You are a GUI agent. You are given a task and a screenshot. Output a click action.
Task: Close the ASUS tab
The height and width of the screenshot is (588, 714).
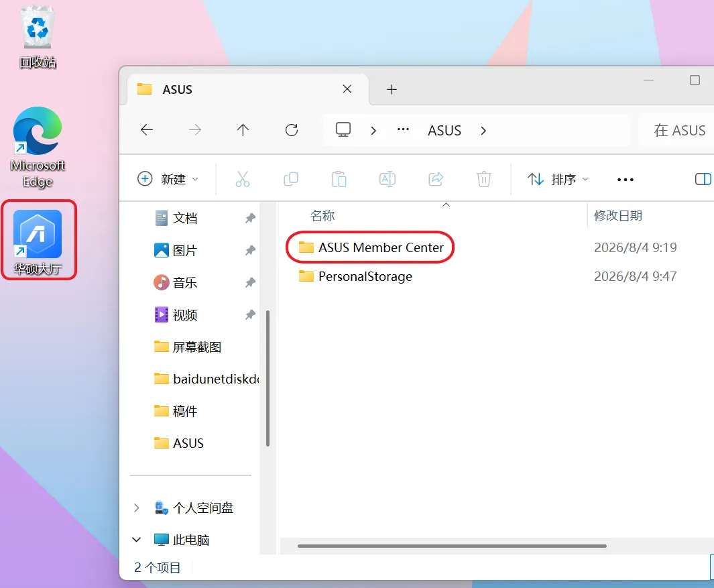pyautogui.click(x=347, y=89)
